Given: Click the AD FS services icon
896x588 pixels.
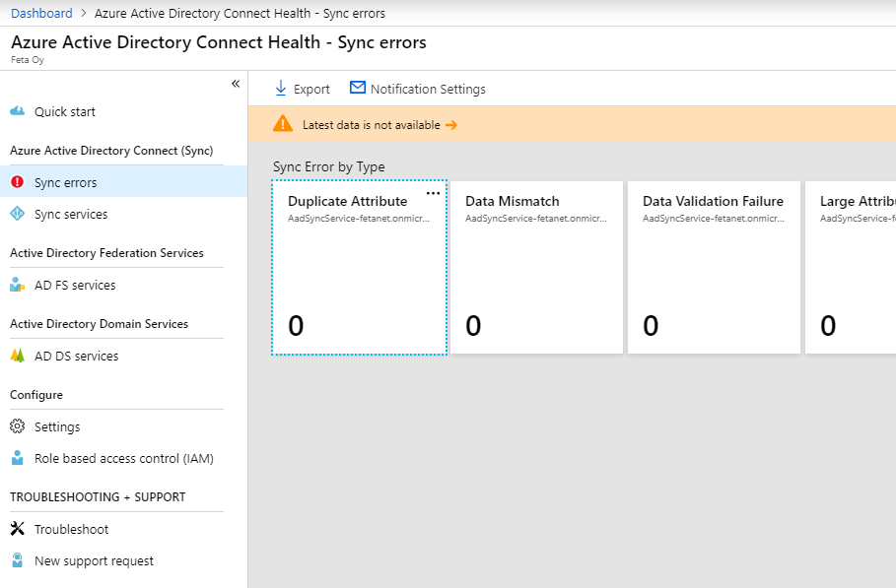Looking at the screenshot, I should [17, 285].
